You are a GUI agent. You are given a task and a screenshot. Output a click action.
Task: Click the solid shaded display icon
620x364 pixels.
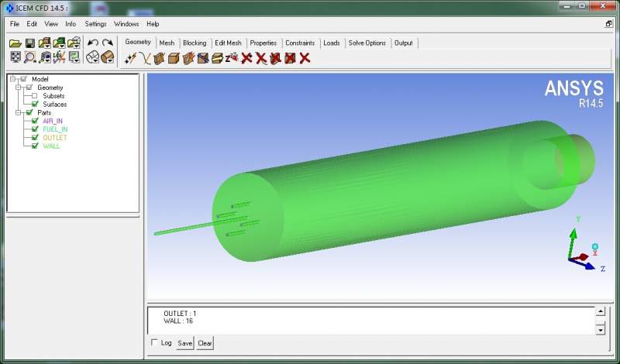[x=108, y=57]
